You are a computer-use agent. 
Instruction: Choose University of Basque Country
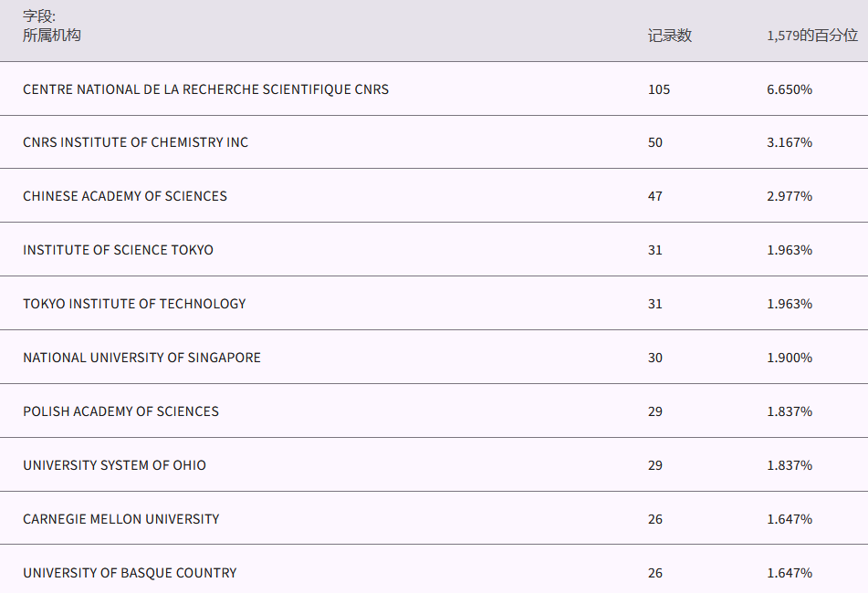[130, 573]
